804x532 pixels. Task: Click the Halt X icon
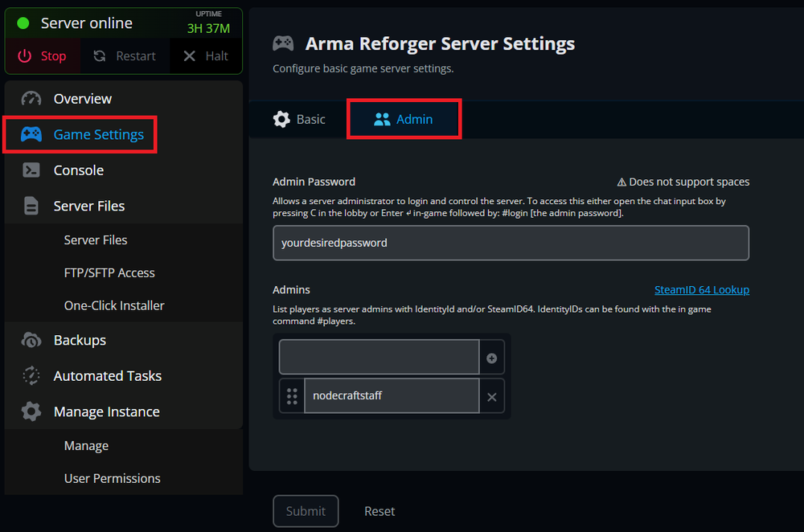click(189, 56)
